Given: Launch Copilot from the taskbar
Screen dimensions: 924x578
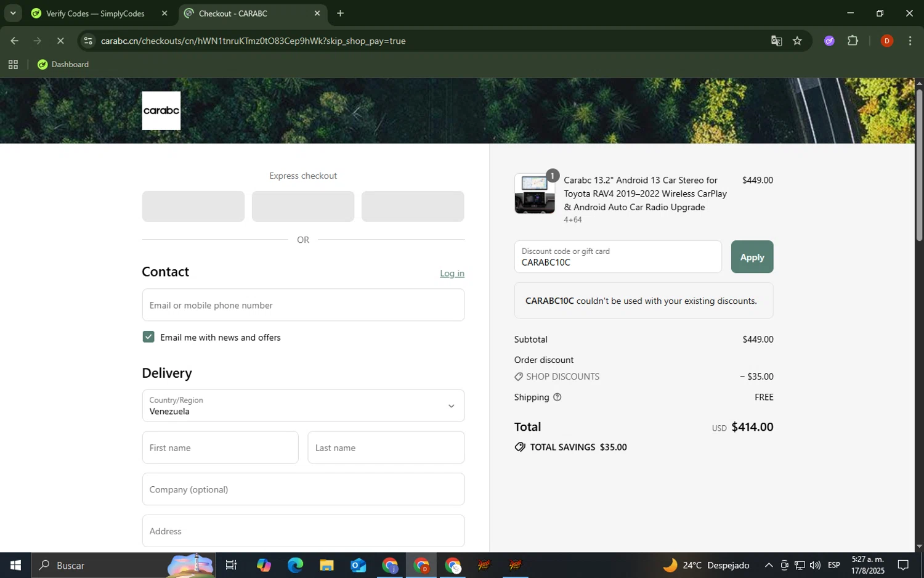Looking at the screenshot, I should coord(264,565).
